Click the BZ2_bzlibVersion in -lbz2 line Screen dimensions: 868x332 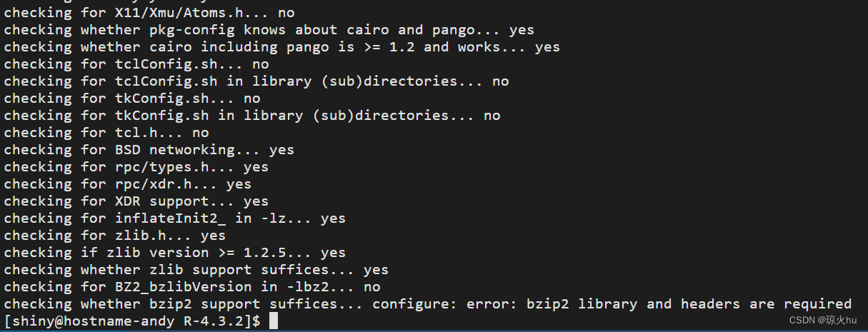(x=191, y=287)
